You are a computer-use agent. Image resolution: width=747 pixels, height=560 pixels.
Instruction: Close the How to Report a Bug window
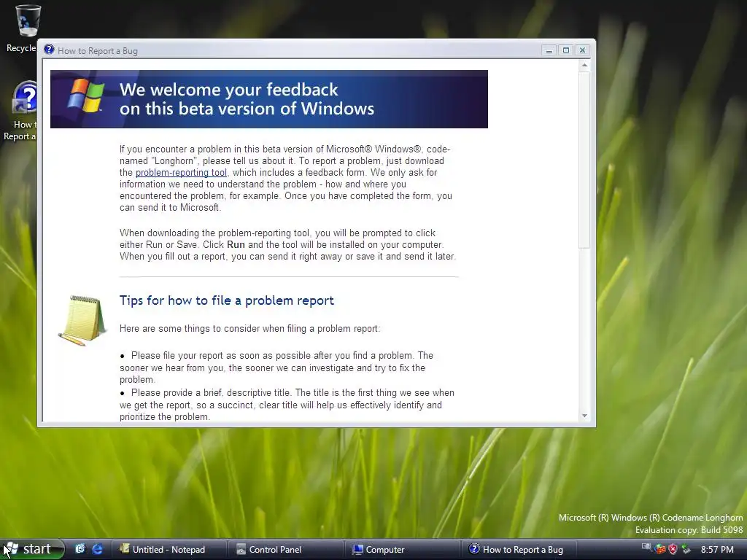[582, 50]
